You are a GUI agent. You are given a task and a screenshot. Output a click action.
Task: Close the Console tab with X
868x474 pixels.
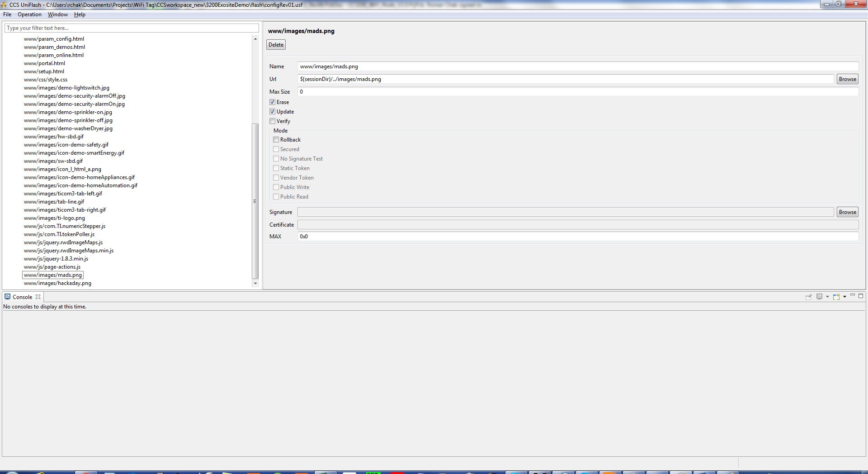[38, 297]
